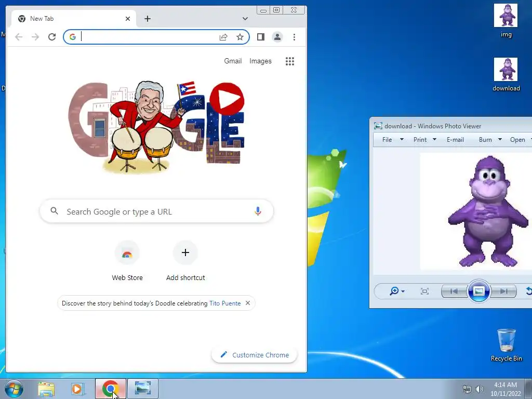
Task: Play slide show in Photo Viewer
Action: tap(478, 291)
